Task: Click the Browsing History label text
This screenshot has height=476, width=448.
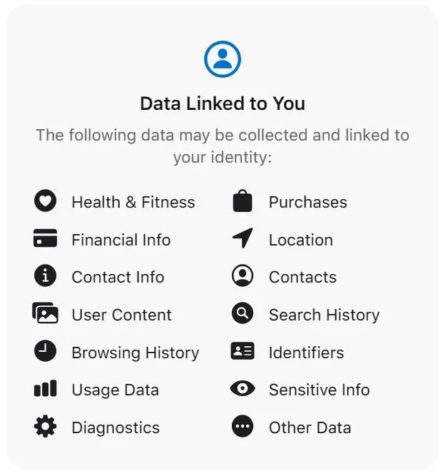Action: tap(136, 353)
